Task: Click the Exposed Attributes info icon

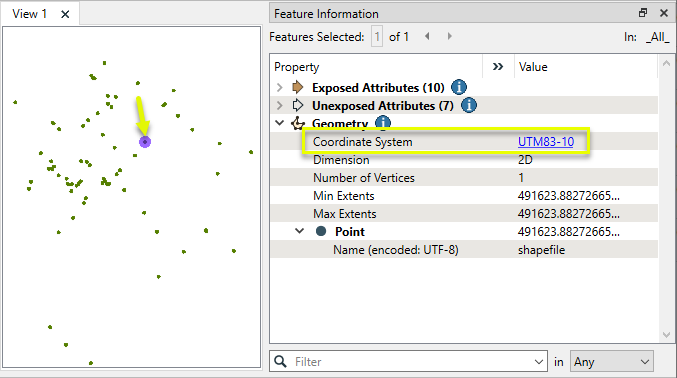Action: (x=459, y=87)
